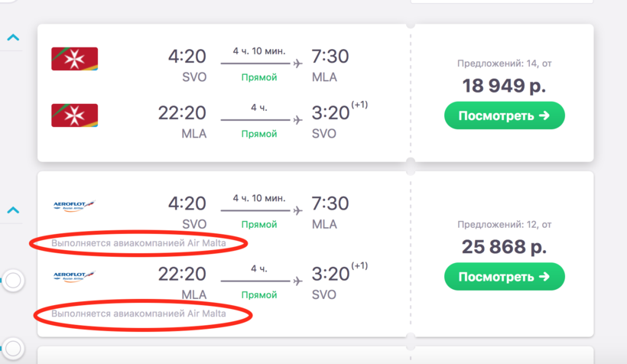This screenshot has width=627, height=364.
Task: Select the radio circle beside Aeroflot return flight
Action: [x=13, y=281]
